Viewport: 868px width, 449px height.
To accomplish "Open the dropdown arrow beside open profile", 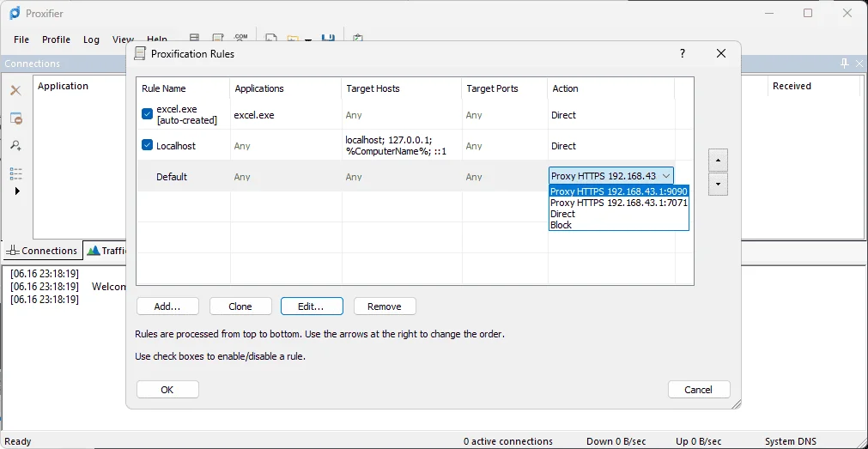I will [x=308, y=39].
